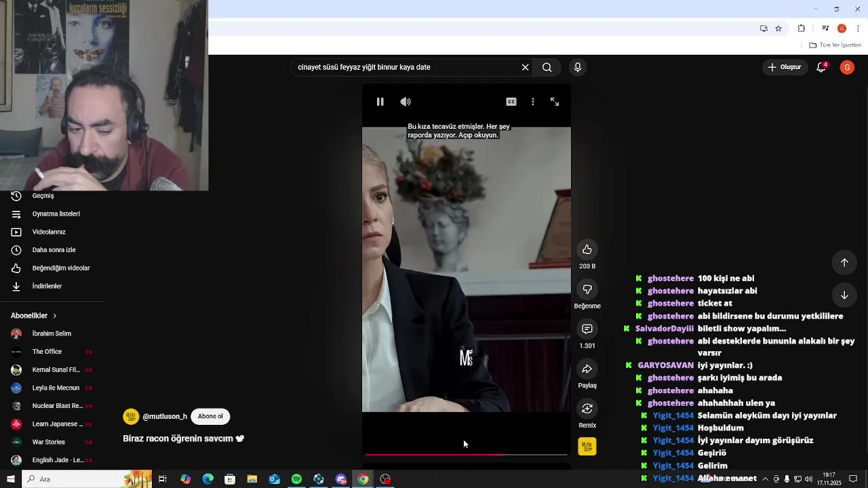Remix this Shorts video
This screenshot has height=488, width=868.
tap(587, 409)
